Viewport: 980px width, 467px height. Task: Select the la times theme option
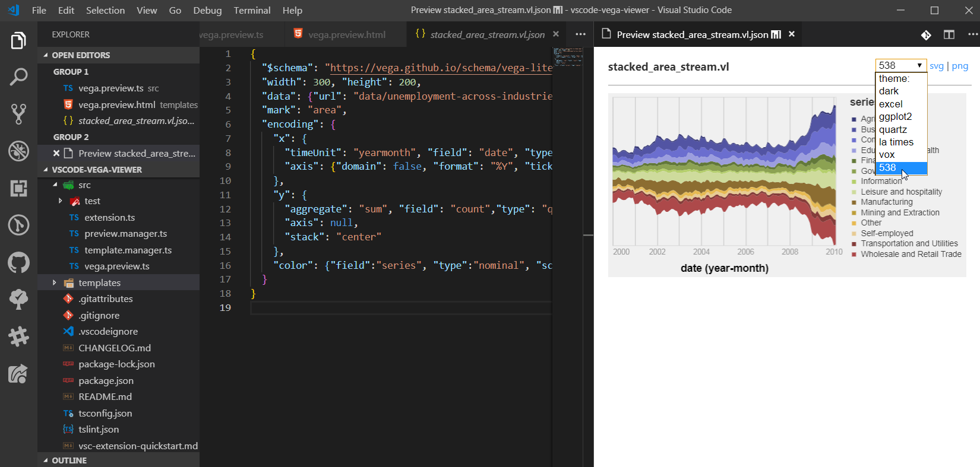pyautogui.click(x=901, y=142)
